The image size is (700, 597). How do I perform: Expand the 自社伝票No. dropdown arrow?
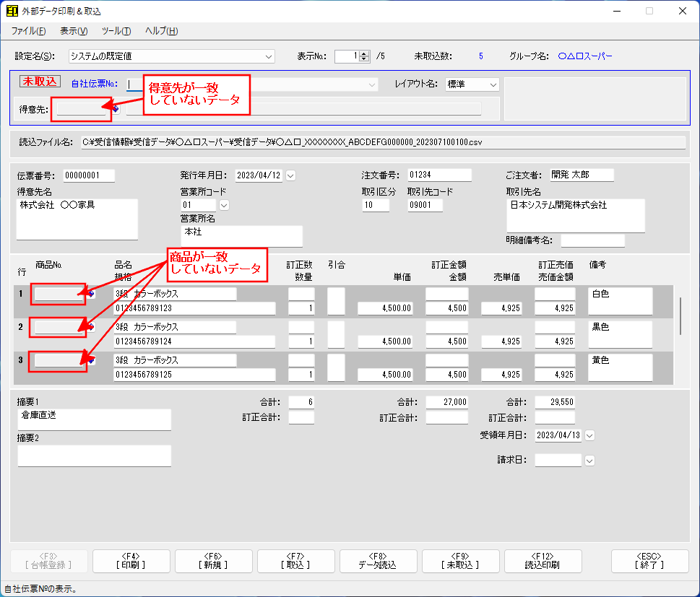pos(372,84)
